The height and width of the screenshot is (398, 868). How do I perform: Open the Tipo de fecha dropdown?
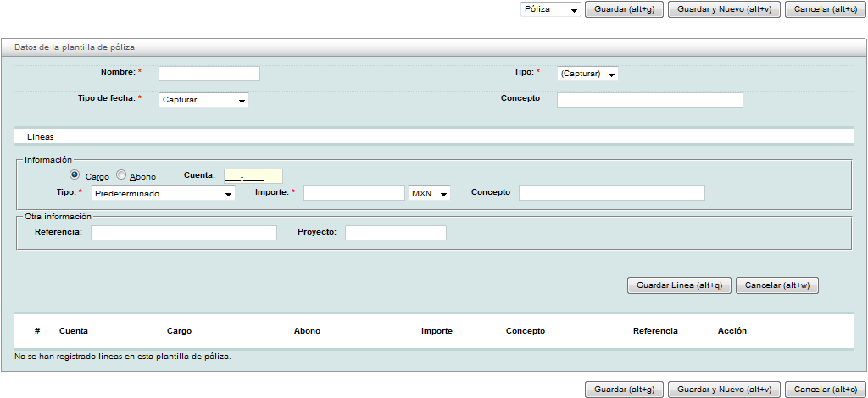click(203, 100)
